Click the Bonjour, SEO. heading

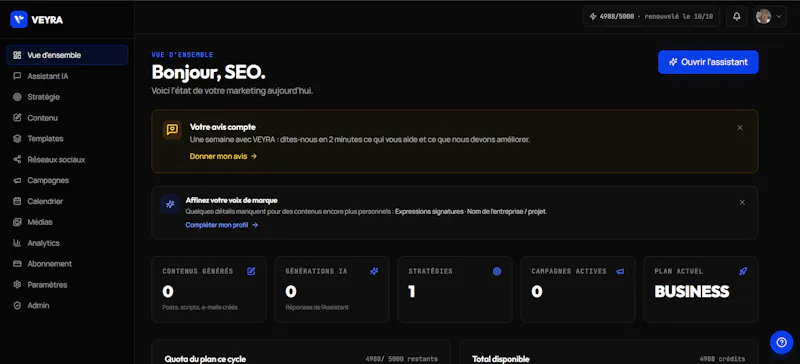tap(208, 72)
